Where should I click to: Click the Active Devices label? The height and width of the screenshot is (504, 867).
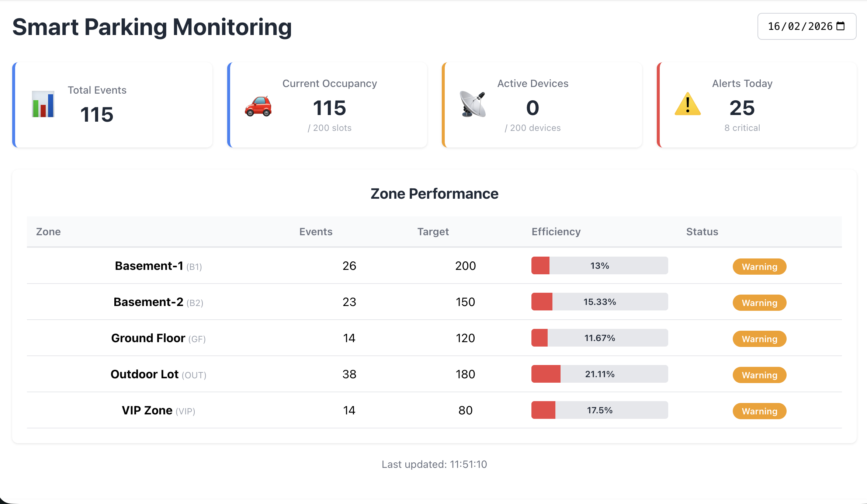[533, 83]
